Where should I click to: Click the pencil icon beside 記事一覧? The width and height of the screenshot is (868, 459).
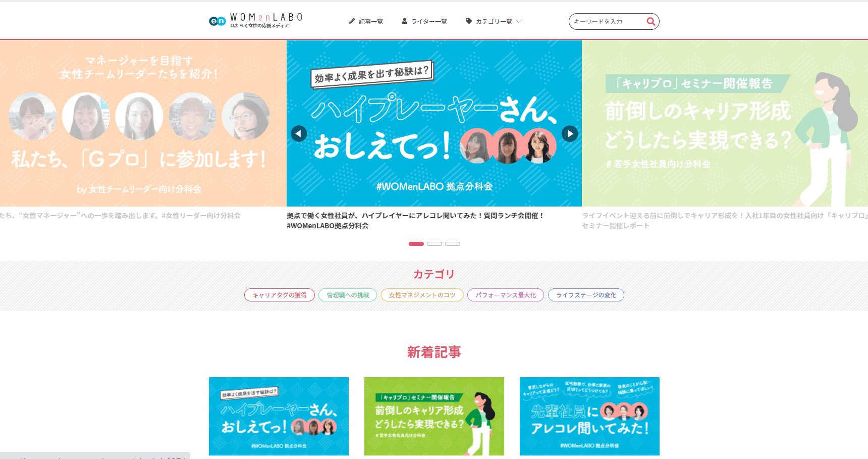352,21
